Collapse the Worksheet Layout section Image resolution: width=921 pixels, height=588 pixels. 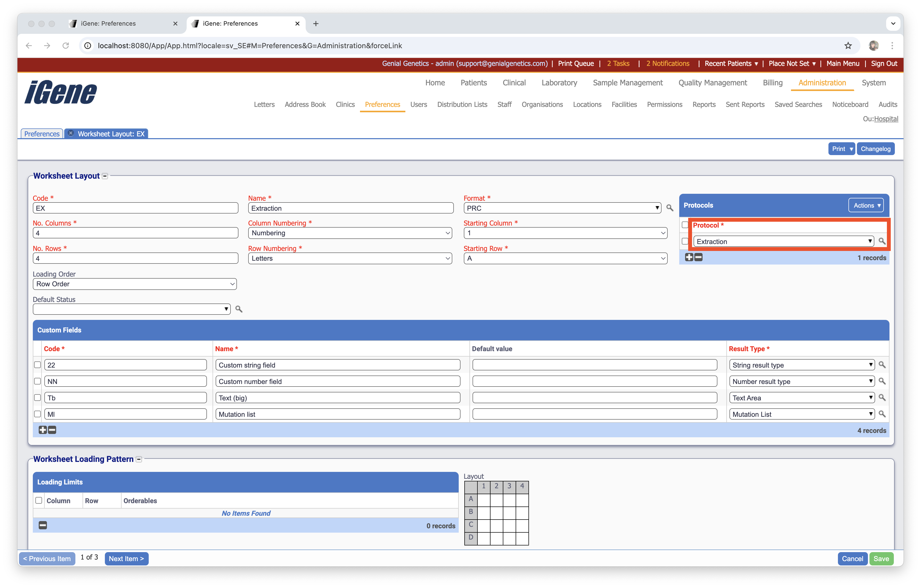tap(104, 176)
